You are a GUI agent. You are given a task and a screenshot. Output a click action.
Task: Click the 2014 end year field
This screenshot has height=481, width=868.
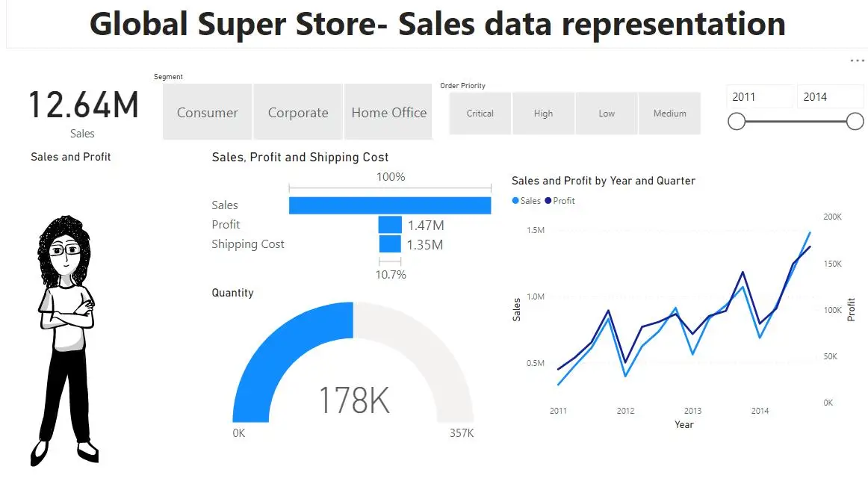click(830, 96)
